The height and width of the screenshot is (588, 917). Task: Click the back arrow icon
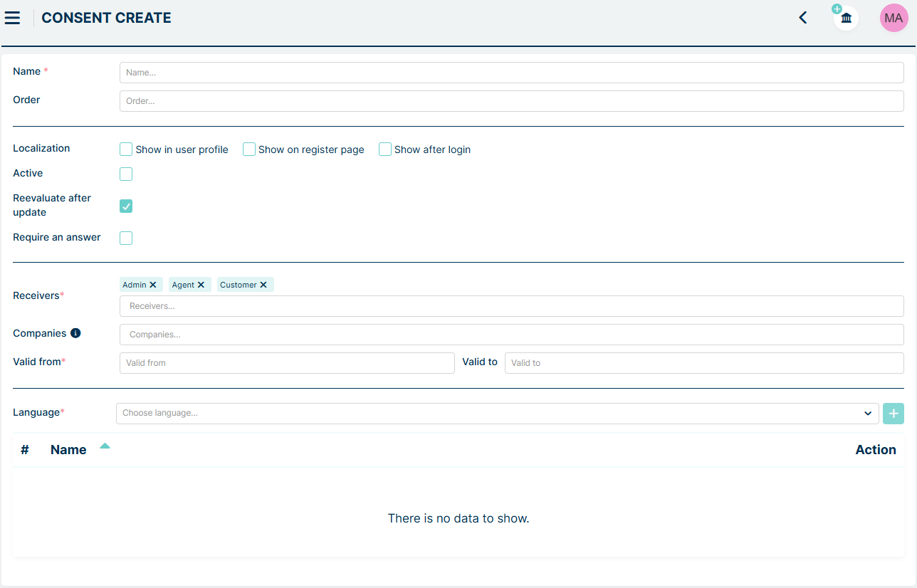tap(803, 18)
